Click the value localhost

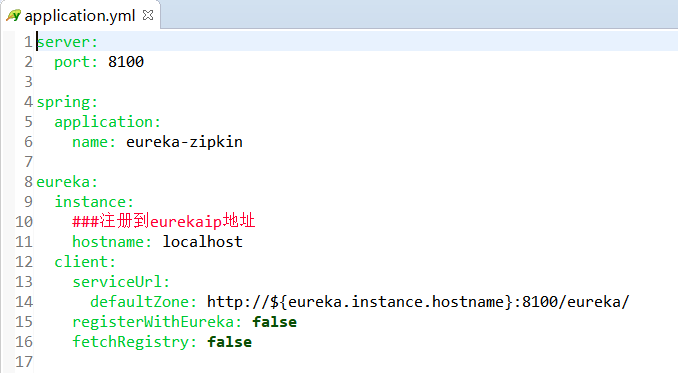pos(202,242)
